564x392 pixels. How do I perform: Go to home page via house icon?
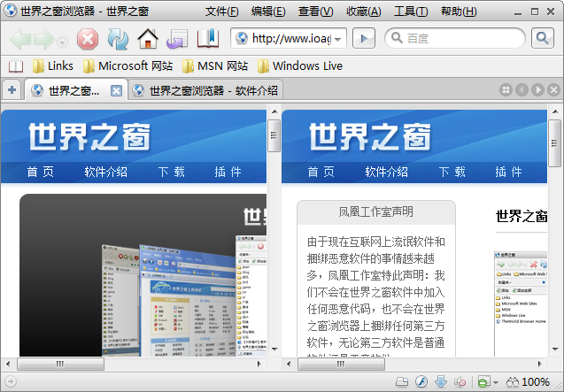coord(148,39)
